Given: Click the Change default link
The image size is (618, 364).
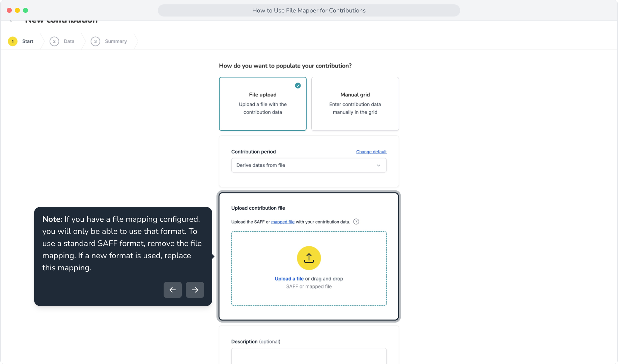Looking at the screenshot, I should [371, 152].
